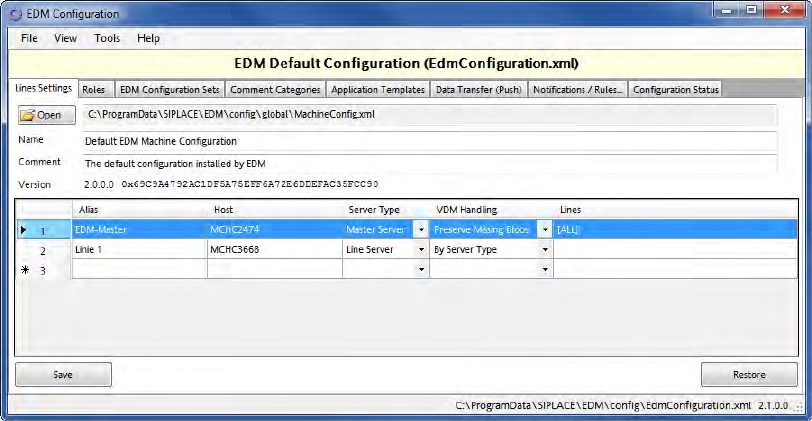Click the Host column header
812x421 pixels.
274,210
